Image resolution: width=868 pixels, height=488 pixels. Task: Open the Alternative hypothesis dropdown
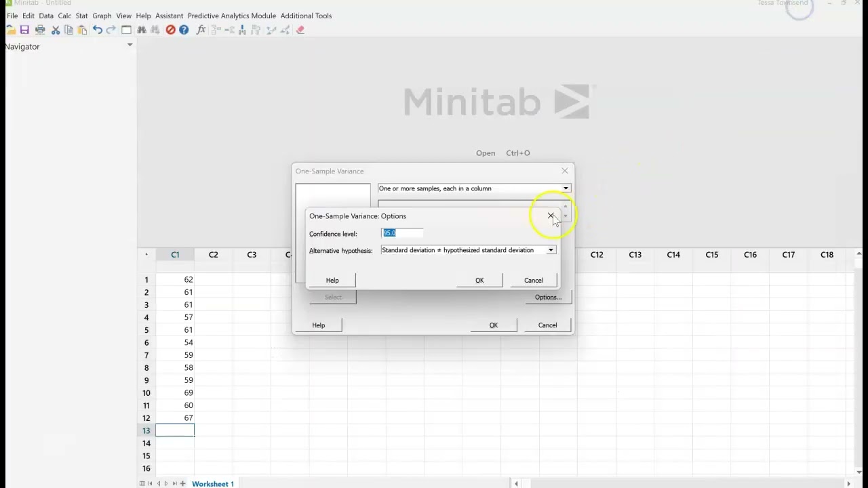point(551,250)
